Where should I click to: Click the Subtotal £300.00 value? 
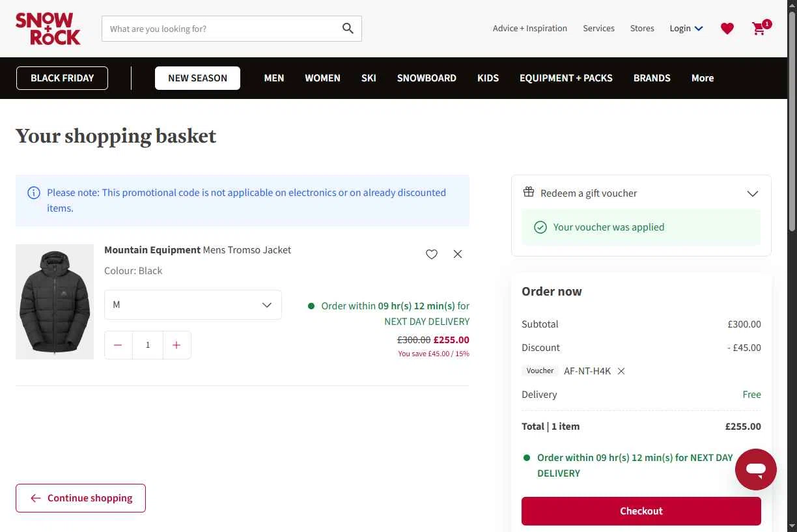(x=744, y=324)
